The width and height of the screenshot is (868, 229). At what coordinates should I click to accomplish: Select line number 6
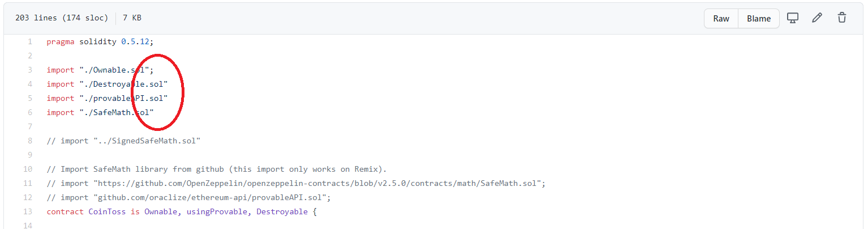(x=30, y=112)
